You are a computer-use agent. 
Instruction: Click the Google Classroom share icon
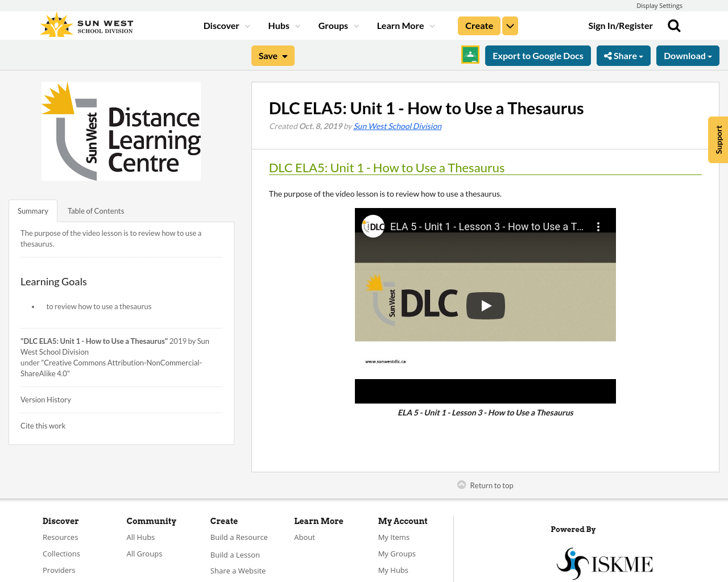(470, 55)
